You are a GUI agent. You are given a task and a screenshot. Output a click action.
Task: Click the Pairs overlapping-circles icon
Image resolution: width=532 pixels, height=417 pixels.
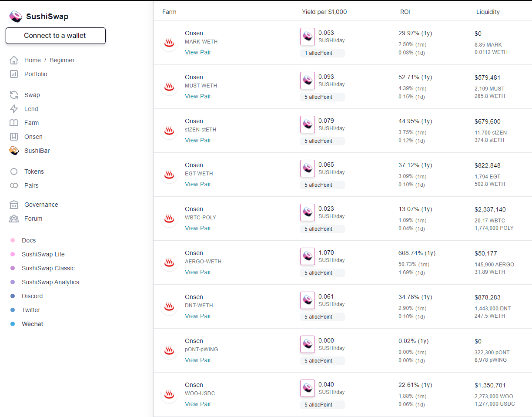pos(14,185)
